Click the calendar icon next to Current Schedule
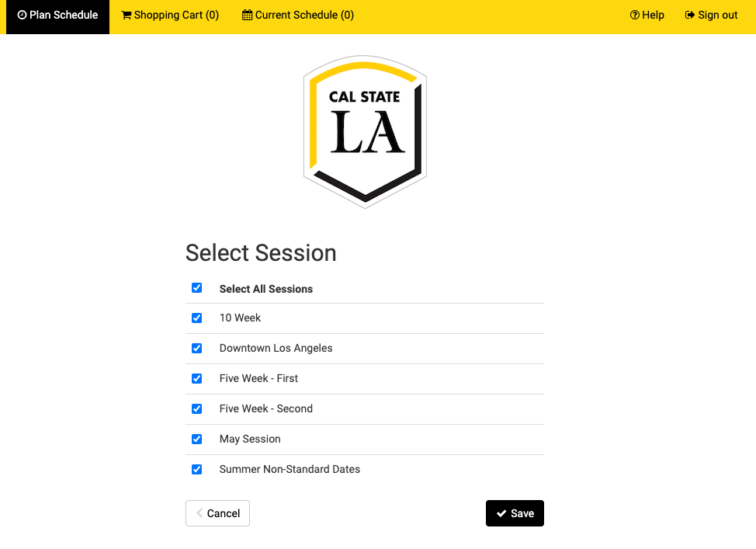Screen dimensions: 756x549 (x=246, y=15)
